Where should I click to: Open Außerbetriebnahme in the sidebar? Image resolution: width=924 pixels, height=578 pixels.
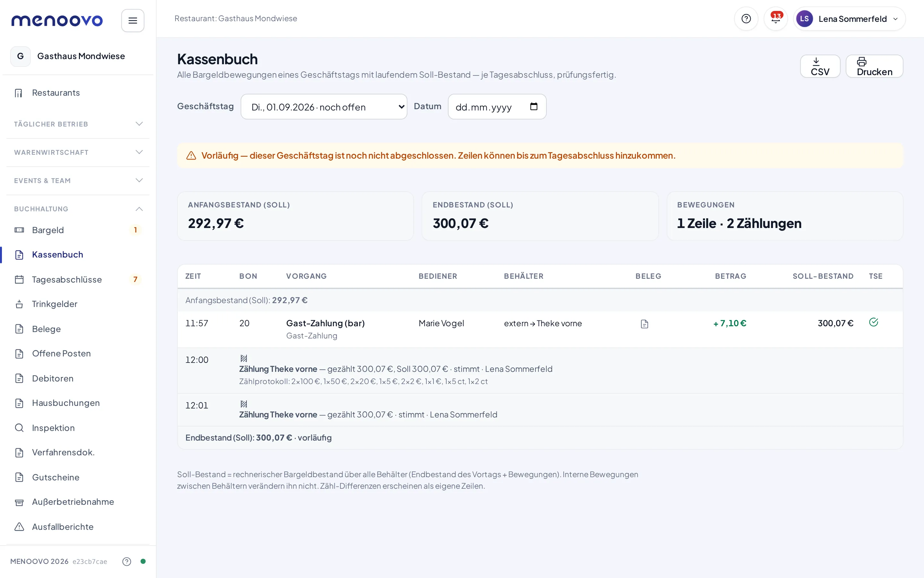point(78,502)
